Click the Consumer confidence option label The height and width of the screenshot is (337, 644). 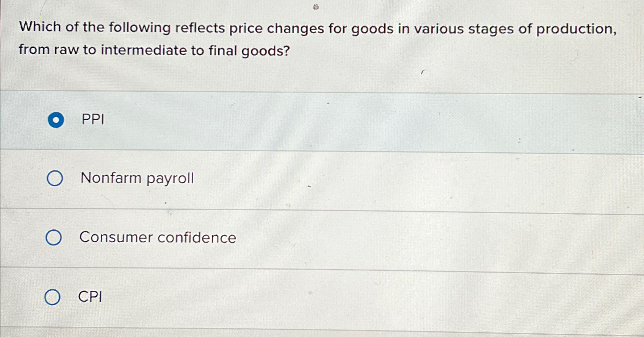click(158, 237)
